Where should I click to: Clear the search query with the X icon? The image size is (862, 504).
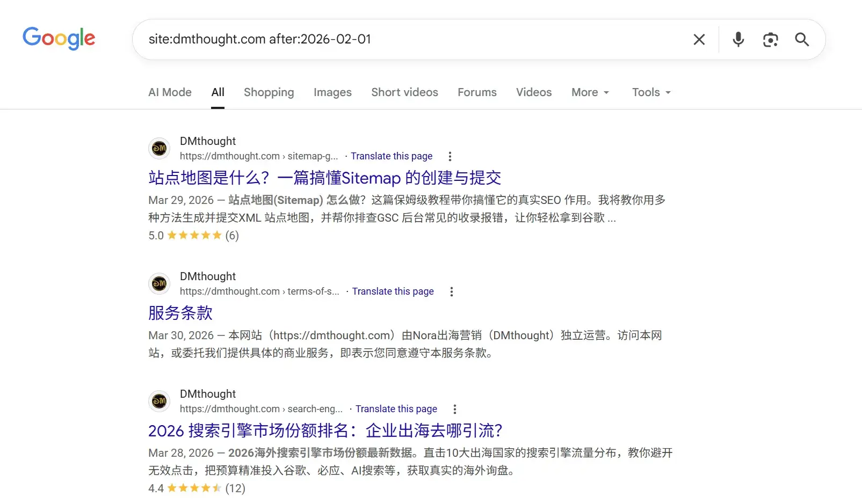[x=699, y=39]
